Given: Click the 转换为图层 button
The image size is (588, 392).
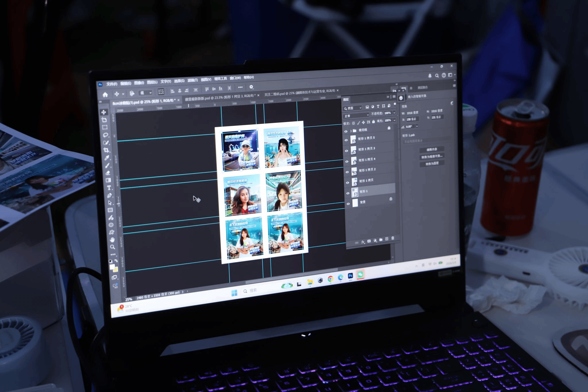Looking at the screenshot, I should pyautogui.click(x=432, y=164).
